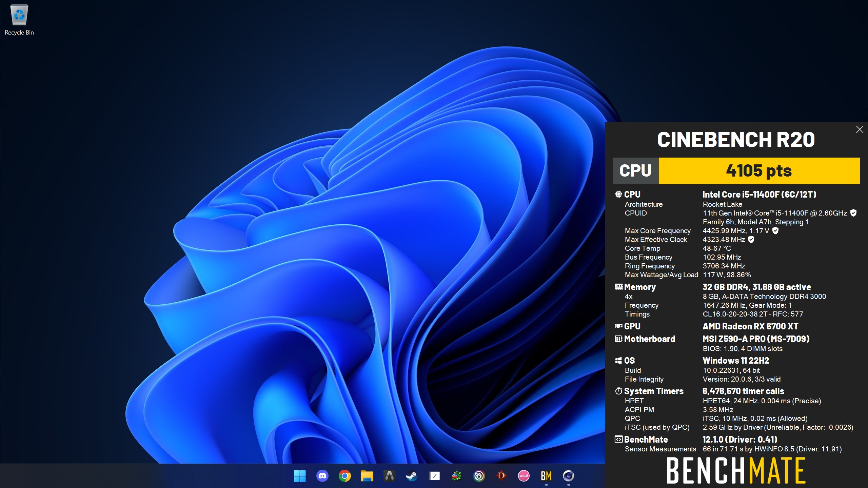
Task: Click the GPU section icon
Action: [618, 326]
